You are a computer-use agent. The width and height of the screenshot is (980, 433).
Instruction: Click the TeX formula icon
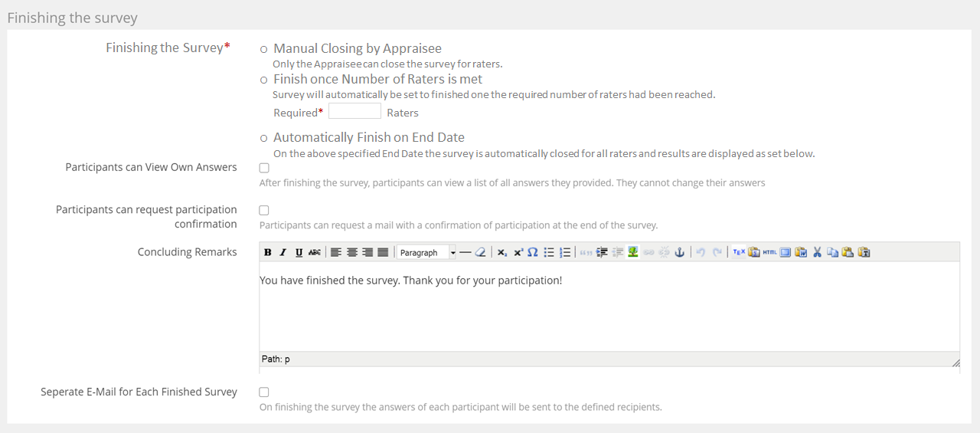(x=739, y=252)
